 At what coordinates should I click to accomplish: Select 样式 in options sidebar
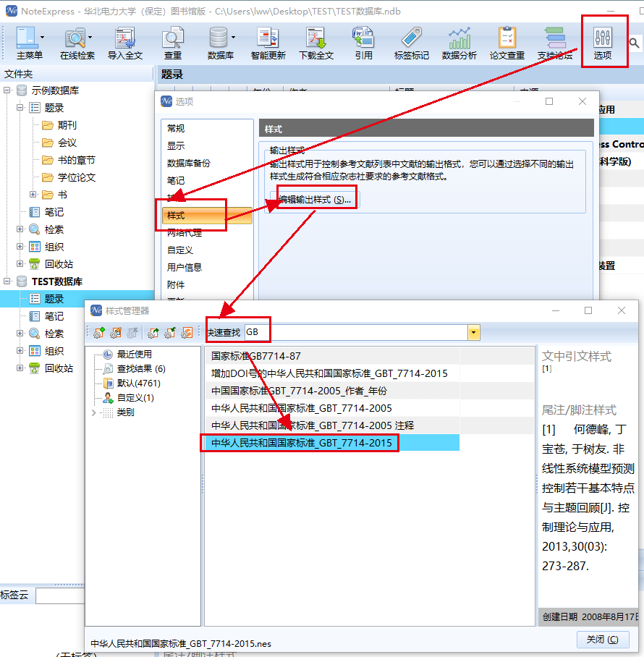tap(208, 216)
